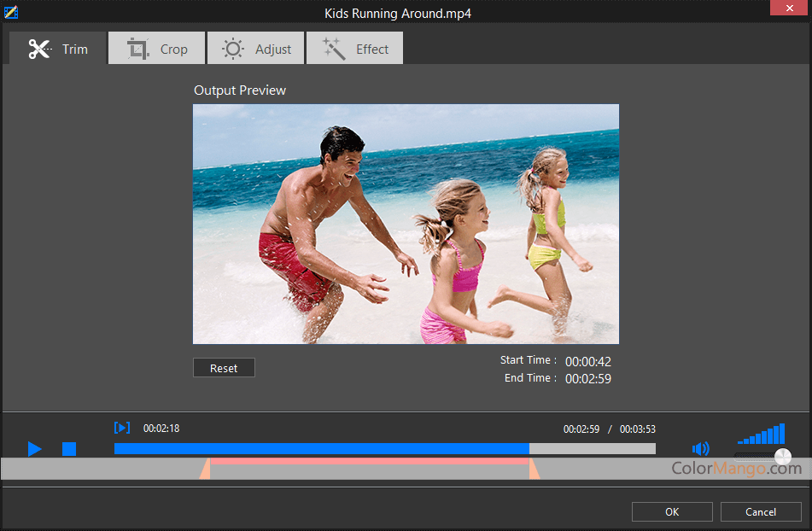Click the Start Time value 00:00:42
The image size is (812, 531).
click(588, 362)
